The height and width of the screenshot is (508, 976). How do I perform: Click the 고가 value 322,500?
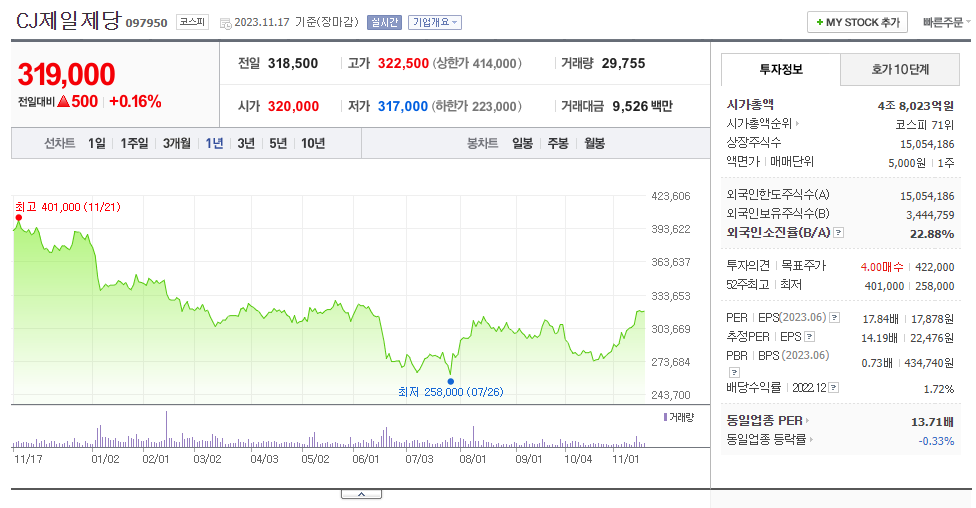pos(403,63)
